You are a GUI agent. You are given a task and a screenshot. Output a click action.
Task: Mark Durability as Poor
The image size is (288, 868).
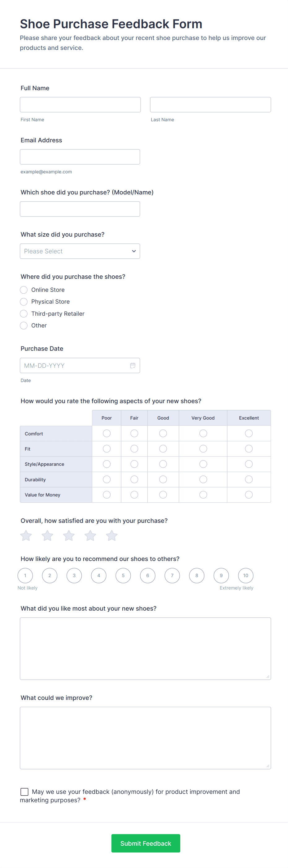point(107,479)
